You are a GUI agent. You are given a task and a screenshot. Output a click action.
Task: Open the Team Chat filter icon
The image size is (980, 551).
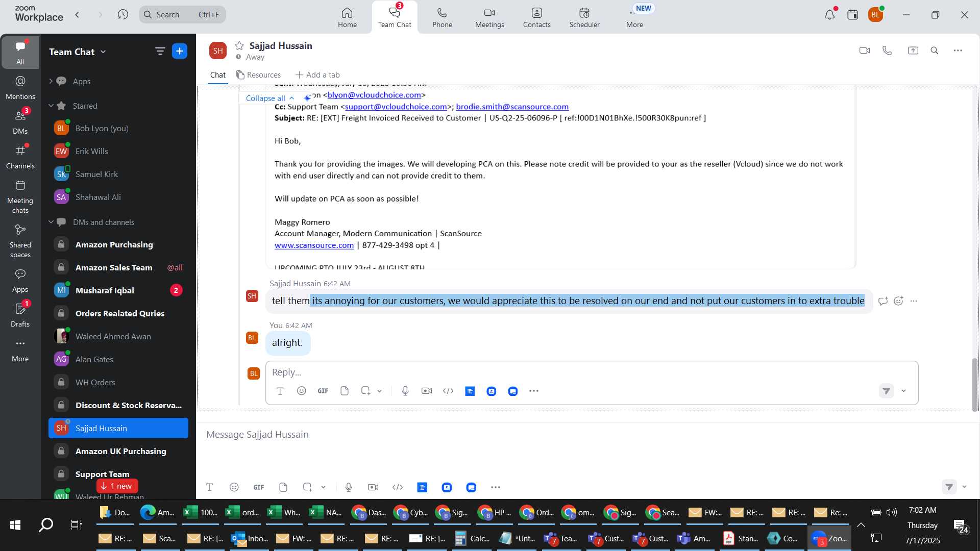[160, 51]
